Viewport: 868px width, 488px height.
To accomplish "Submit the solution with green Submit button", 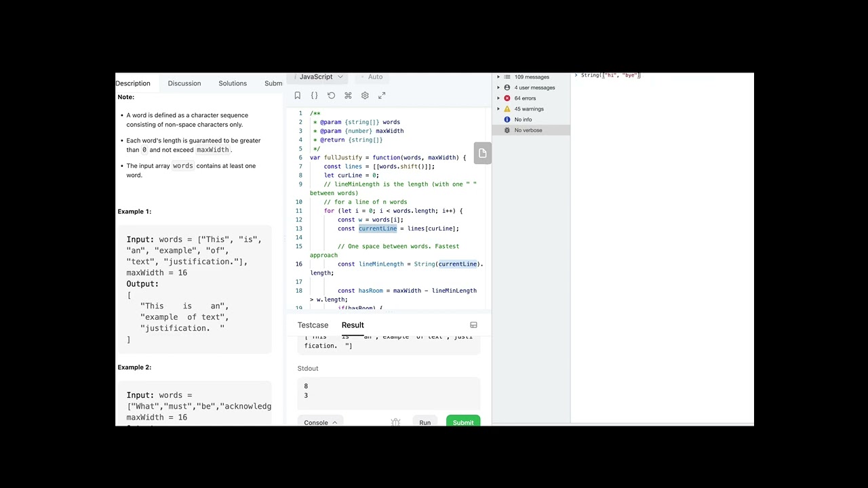I will [x=463, y=422].
